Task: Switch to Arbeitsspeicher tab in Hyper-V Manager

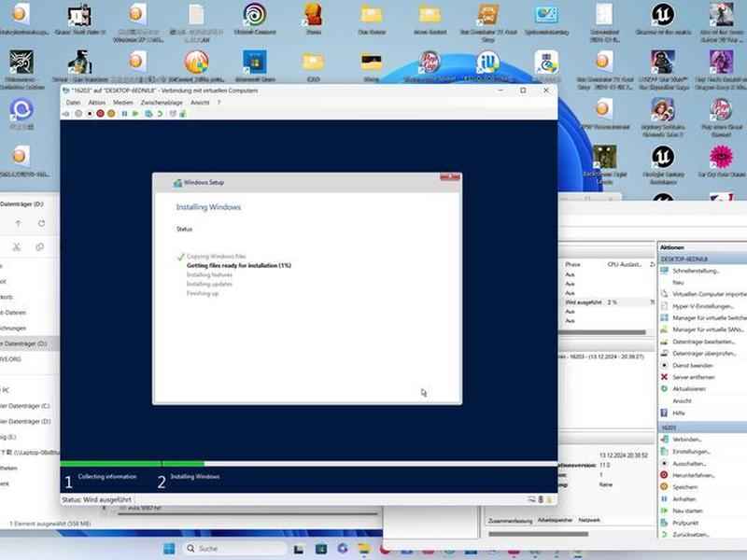Action: (555, 520)
